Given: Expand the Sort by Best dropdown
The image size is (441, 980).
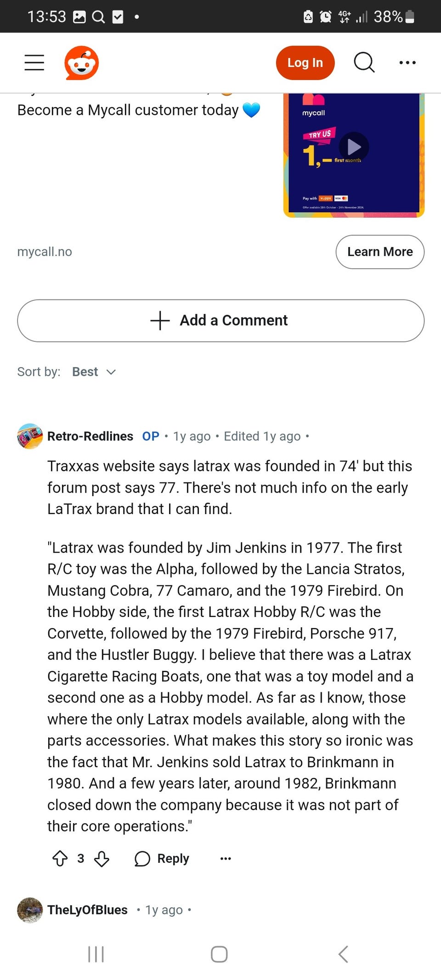Looking at the screenshot, I should (94, 372).
